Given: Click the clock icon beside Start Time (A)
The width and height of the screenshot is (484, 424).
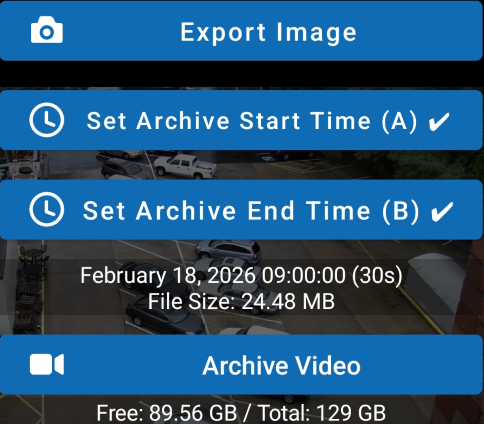Looking at the screenshot, I should (x=47, y=120).
